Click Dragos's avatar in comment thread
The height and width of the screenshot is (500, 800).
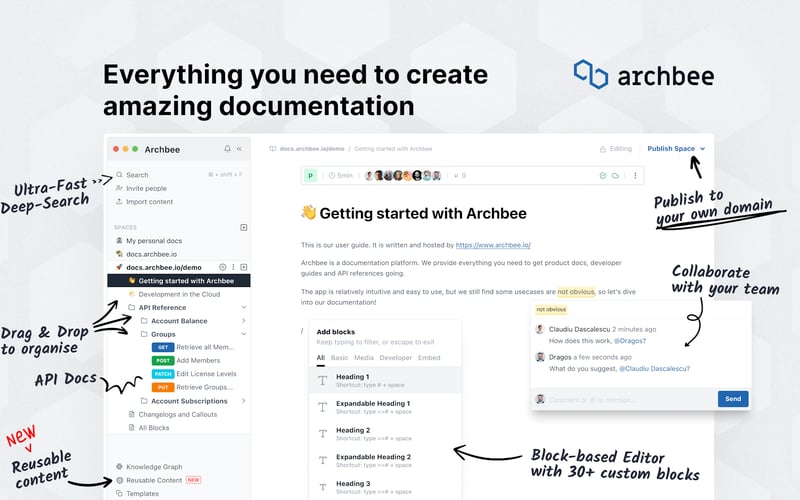(x=540, y=357)
